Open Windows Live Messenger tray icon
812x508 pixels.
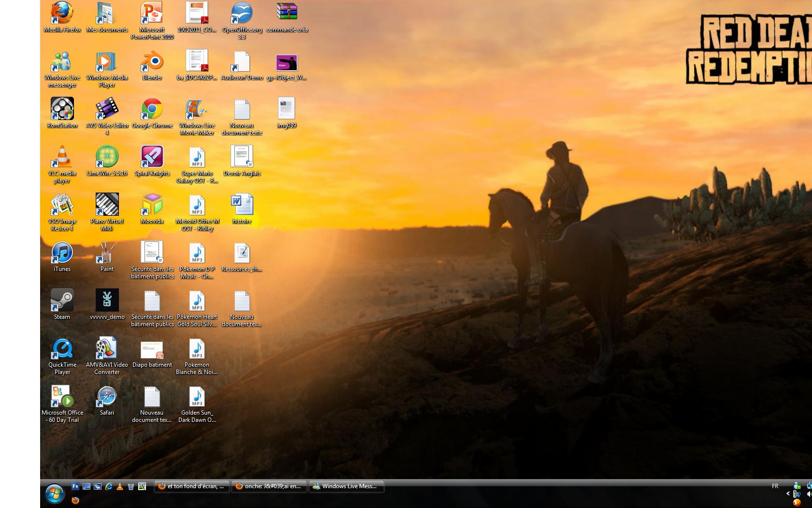[797, 485]
